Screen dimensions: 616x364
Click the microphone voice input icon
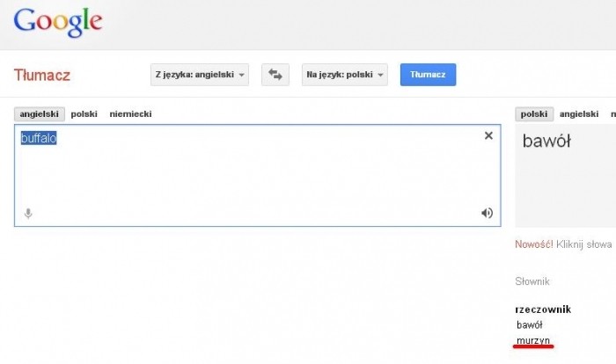click(x=28, y=213)
